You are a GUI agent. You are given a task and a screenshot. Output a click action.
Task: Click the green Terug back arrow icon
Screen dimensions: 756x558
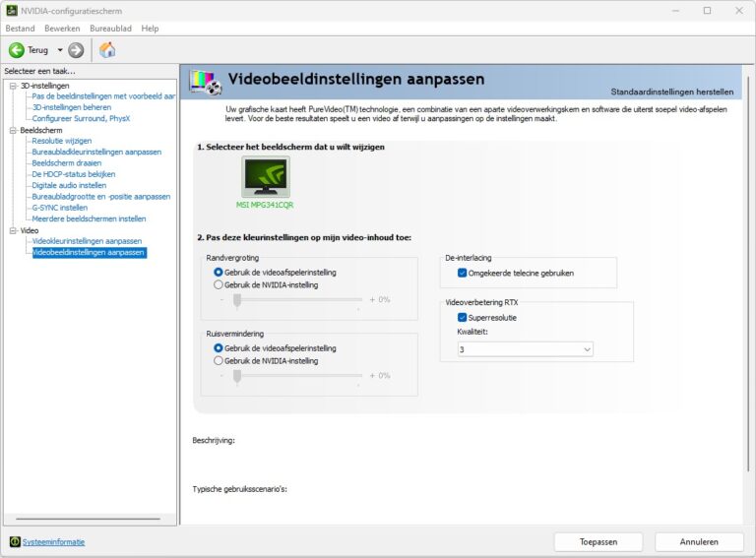pyautogui.click(x=17, y=50)
